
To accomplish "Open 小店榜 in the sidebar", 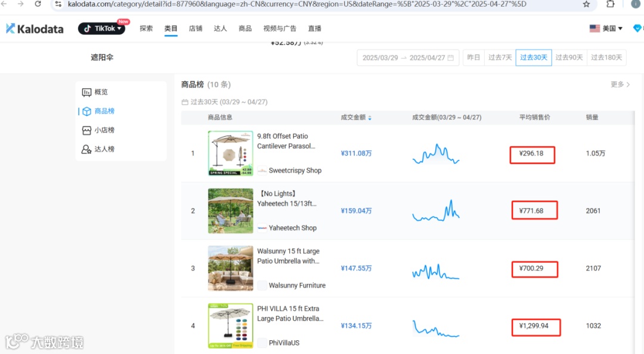I will [104, 130].
